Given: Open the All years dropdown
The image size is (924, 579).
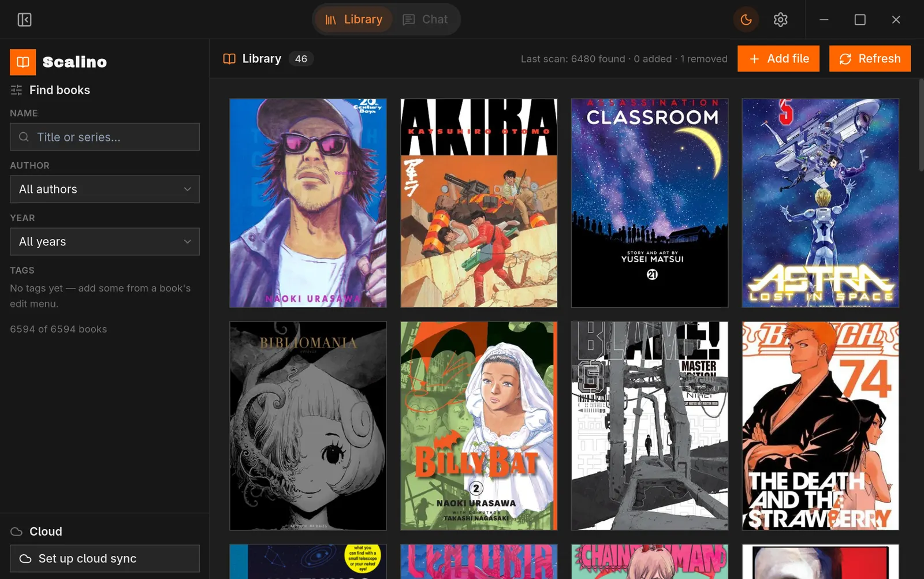Looking at the screenshot, I should (105, 241).
